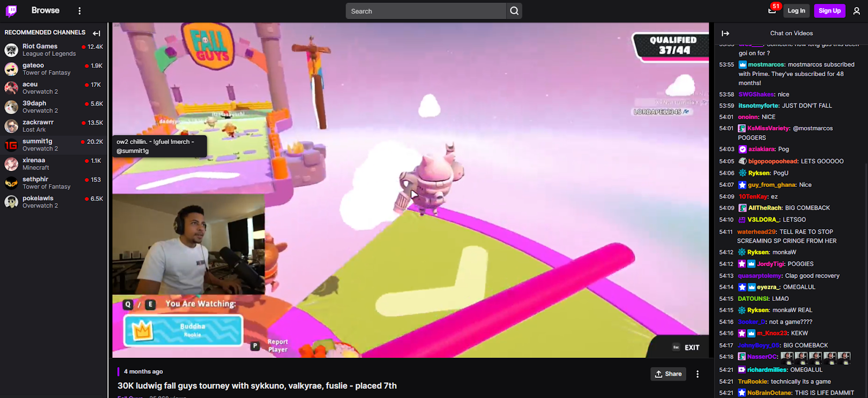Viewport: 868px width, 398px height.
Task: Click chat username 10TenKay
Action: [754, 197]
